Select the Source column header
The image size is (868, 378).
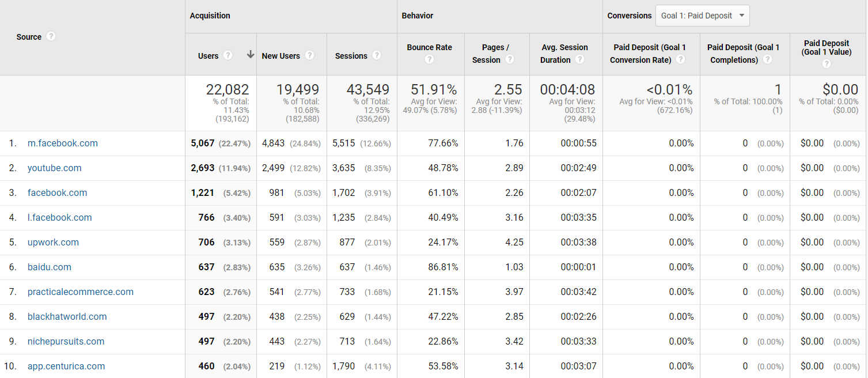coord(29,37)
